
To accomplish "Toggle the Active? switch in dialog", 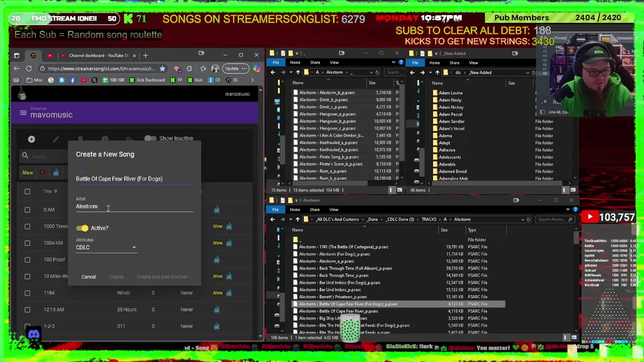I will [83, 228].
